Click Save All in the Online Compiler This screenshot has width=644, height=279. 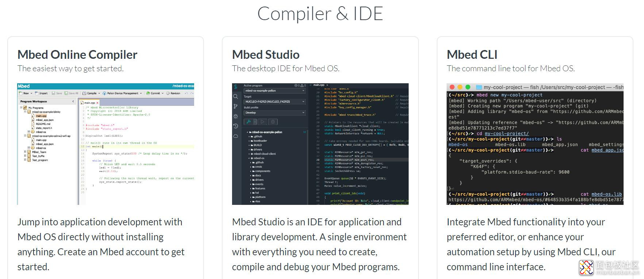(71, 93)
